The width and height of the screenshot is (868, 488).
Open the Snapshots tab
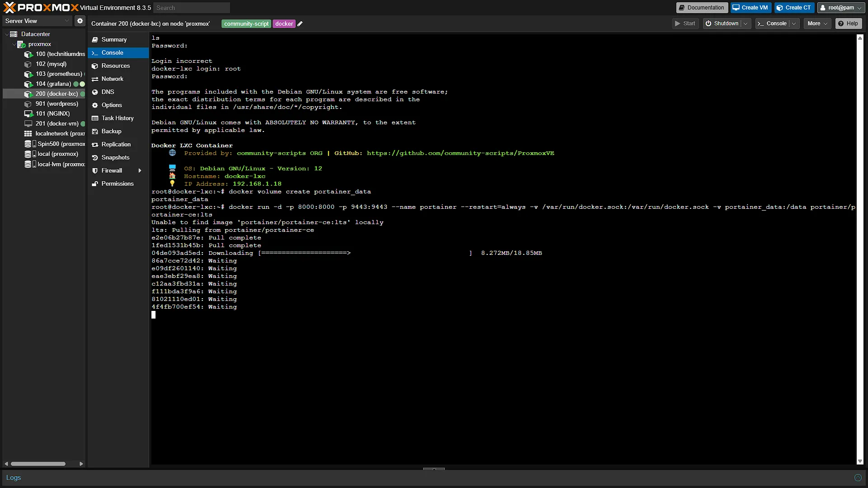118,158
